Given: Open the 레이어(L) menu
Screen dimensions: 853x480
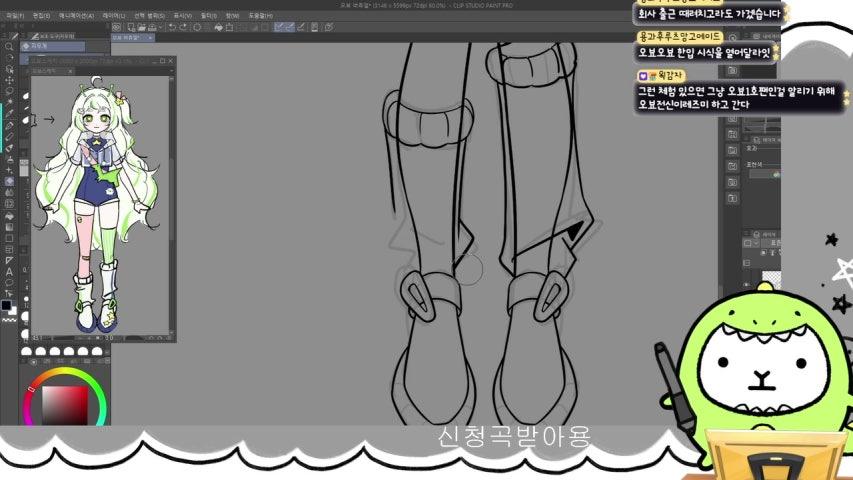Looking at the screenshot, I should coord(112,16).
